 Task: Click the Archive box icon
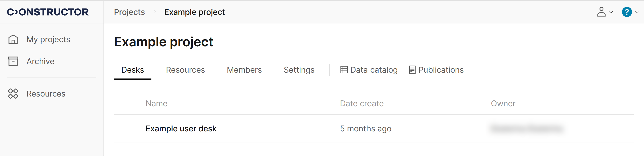[13, 61]
